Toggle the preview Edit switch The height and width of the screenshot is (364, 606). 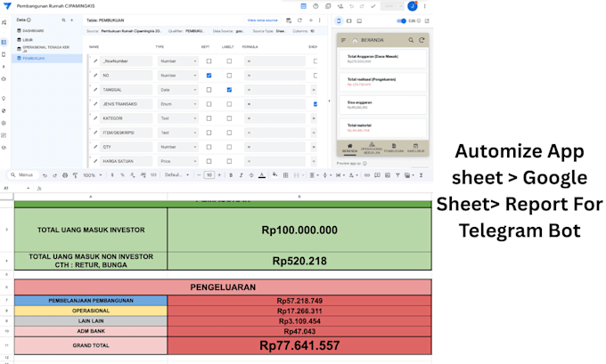pos(402,20)
